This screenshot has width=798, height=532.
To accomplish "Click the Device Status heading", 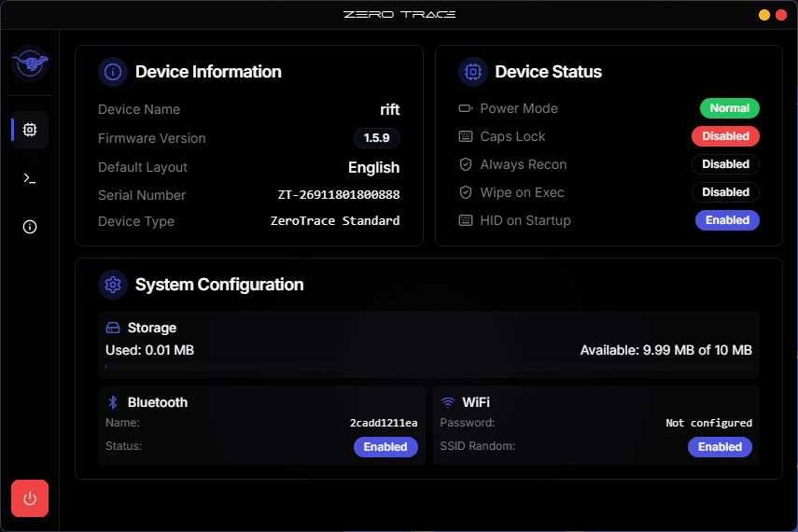I will tap(549, 72).
